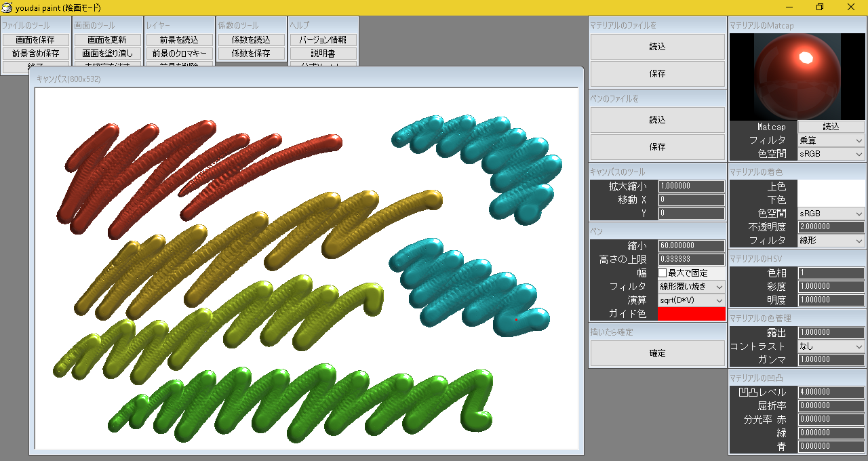Click the 拡大縮小 zoom input field

point(691,186)
